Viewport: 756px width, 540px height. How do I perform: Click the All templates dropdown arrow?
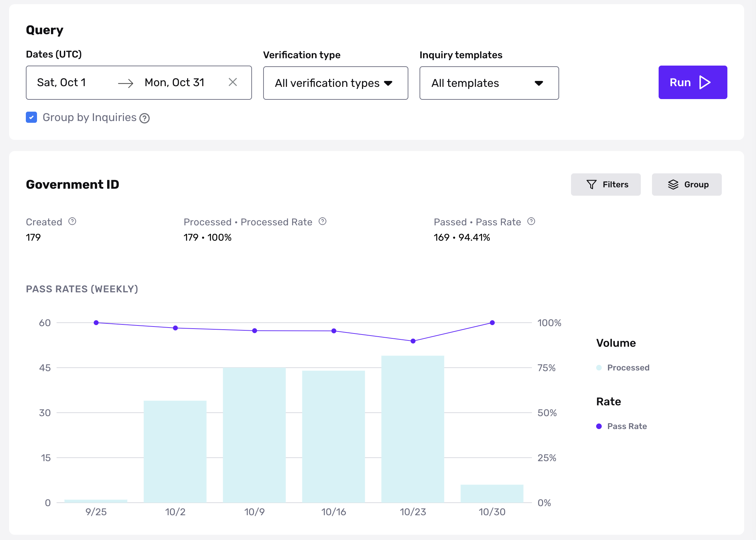[x=539, y=83]
